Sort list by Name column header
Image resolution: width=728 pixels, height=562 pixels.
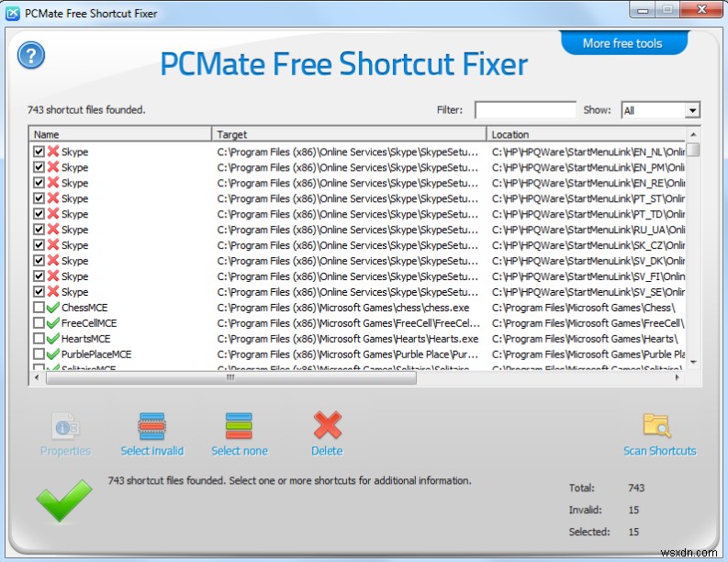[120, 134]
